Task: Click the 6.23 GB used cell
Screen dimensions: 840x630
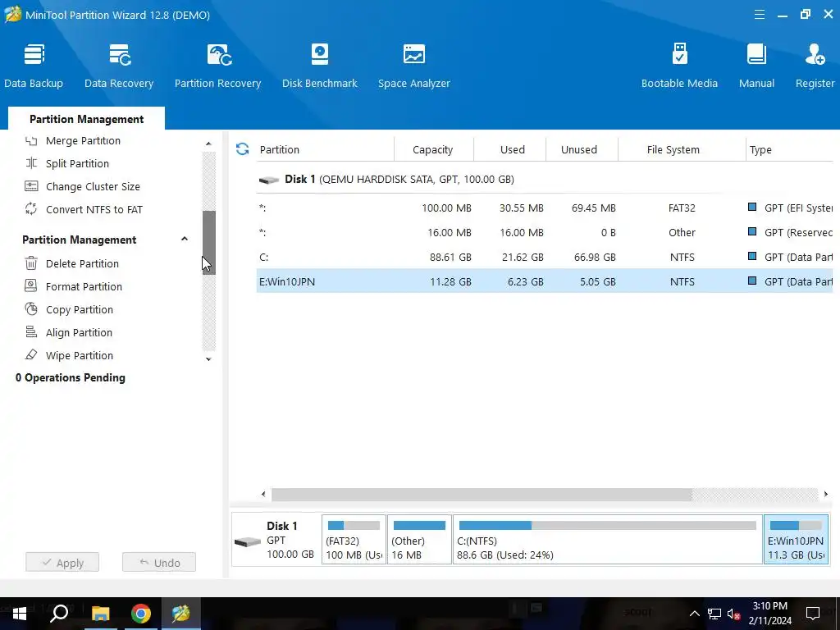Action: [526, 282]
